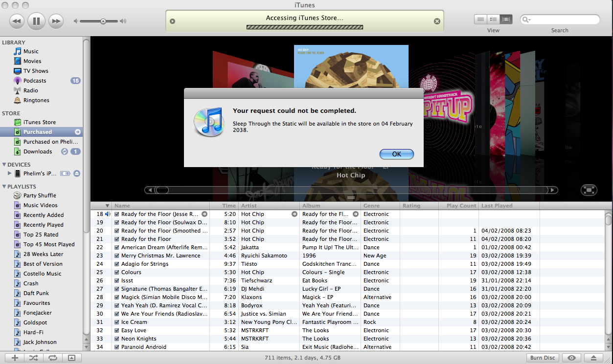The image size is (613, 364).
Task: Step Cover Flow right with arrow
Action: [x=552, y=190]
